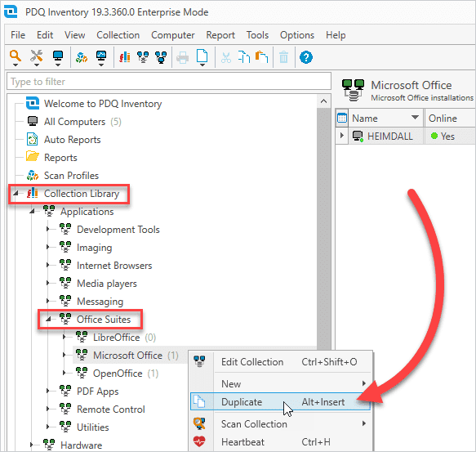Collapse the Applications tree node arrow

[33, 211]
